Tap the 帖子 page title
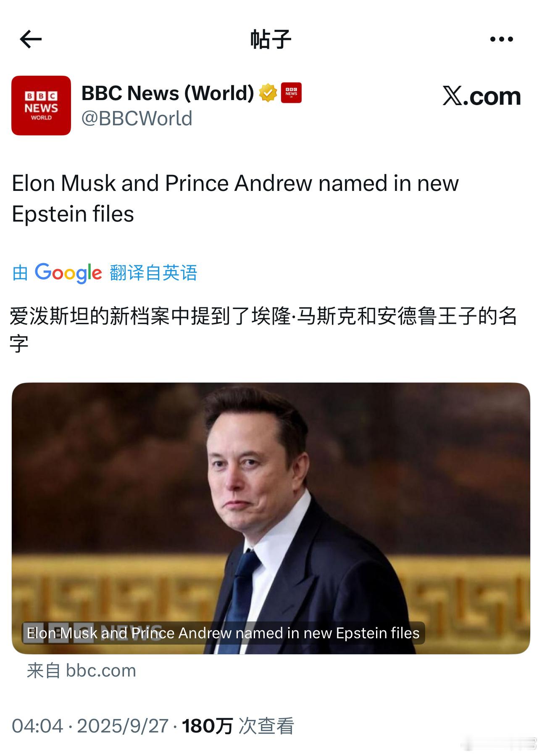This screenshot has height=756, width=542. pyautogui.click(x=271, y=40)
